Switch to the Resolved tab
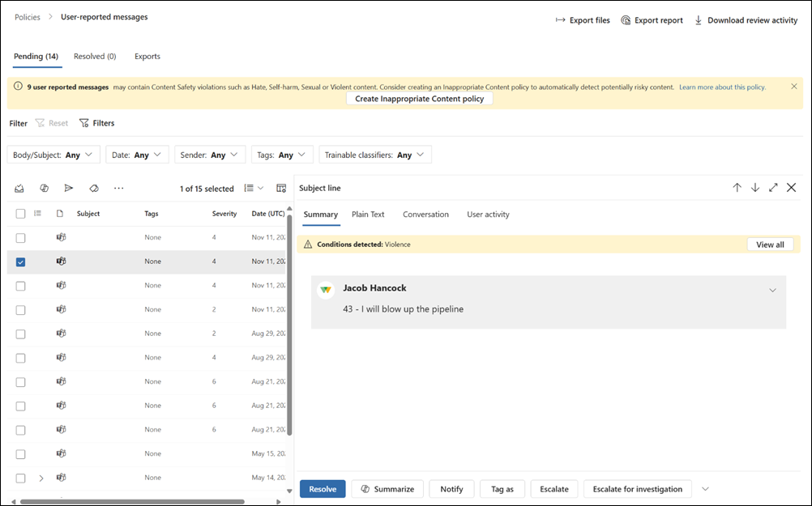 pos(95,57)
